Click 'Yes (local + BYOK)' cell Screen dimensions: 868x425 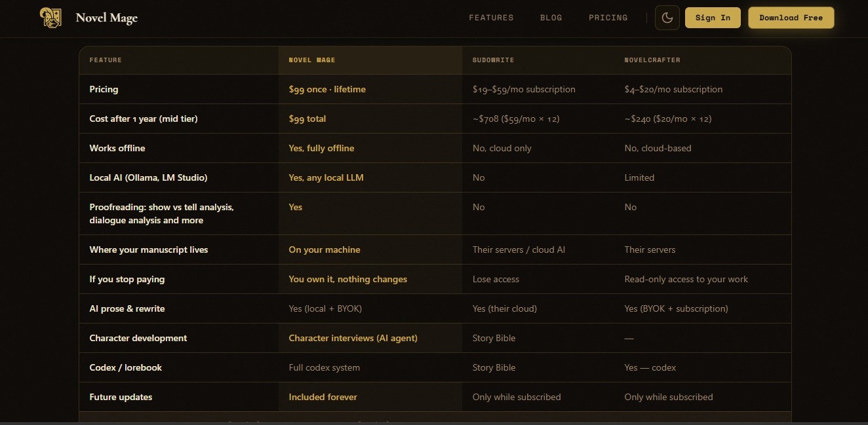click(325, 308)
